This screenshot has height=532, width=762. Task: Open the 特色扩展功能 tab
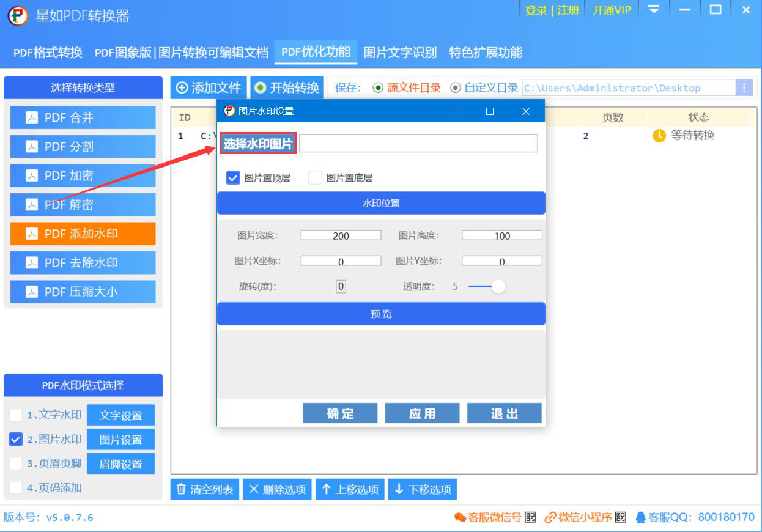pyautogui.click(x=486, y=53)
